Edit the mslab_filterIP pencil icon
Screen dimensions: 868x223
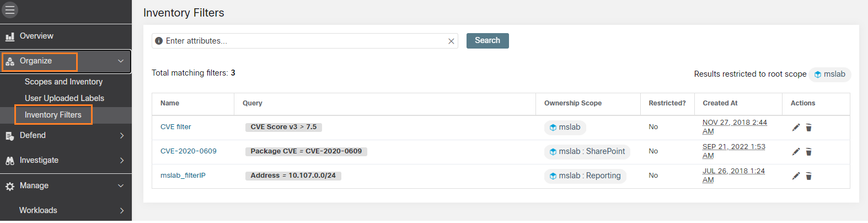(x=796, y=176)
